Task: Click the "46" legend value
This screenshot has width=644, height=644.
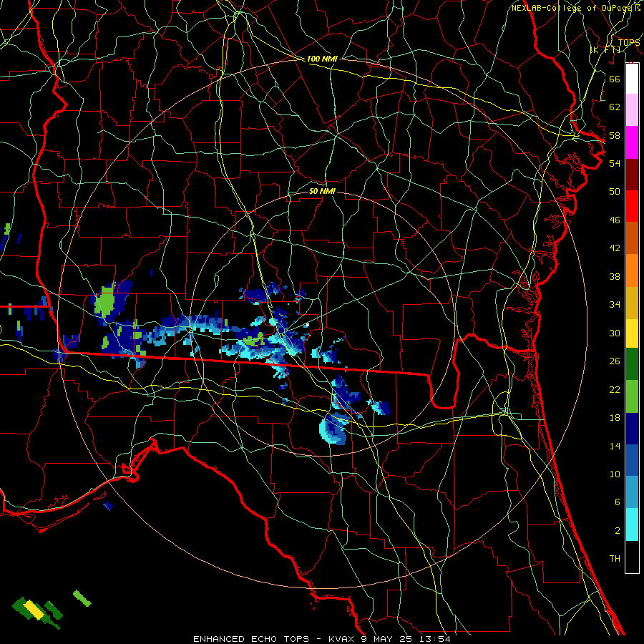Action: pyautogui.click(x=615, y=220)
